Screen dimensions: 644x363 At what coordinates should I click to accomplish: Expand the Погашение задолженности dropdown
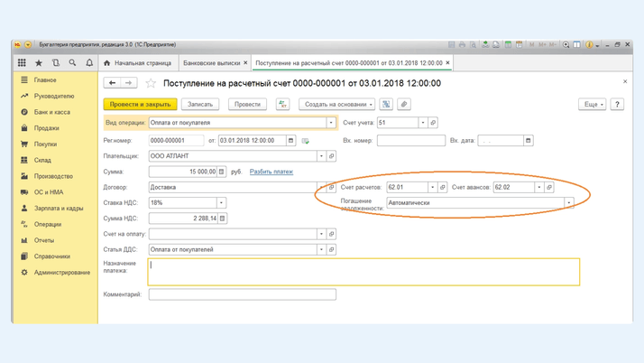568,203
